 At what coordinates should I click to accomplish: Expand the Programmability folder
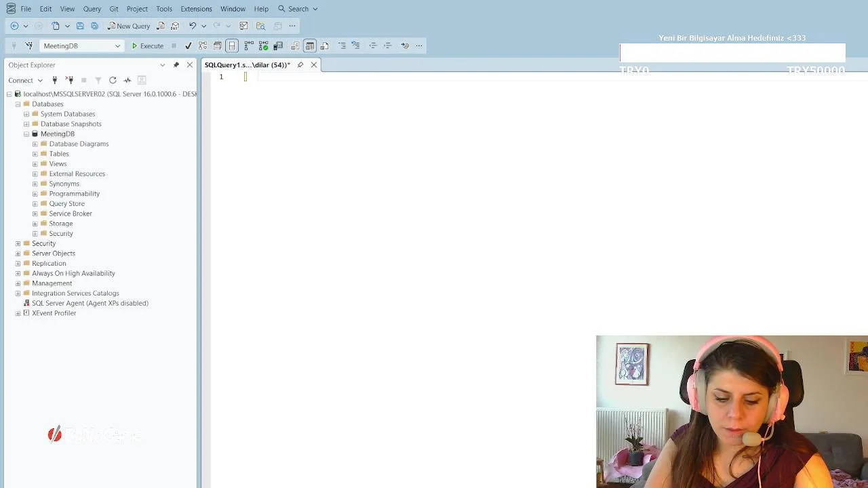point(35,194)
